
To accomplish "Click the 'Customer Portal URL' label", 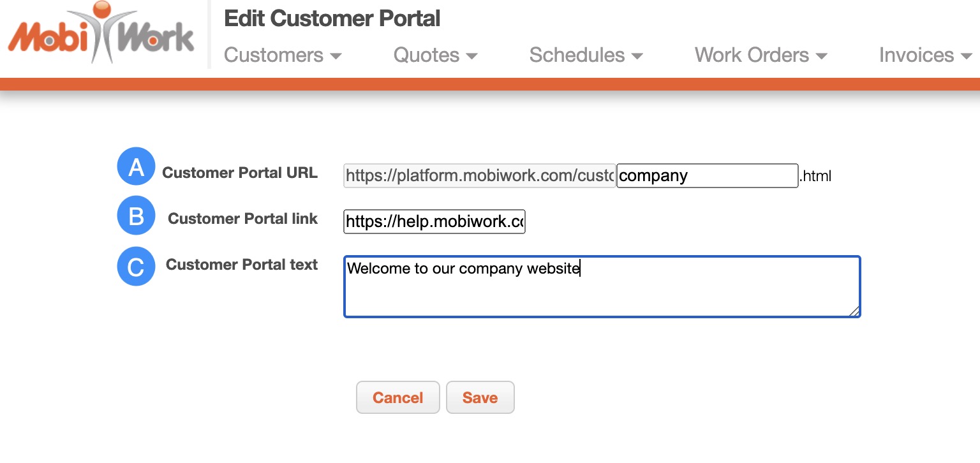I will click(x=240, y=173).
